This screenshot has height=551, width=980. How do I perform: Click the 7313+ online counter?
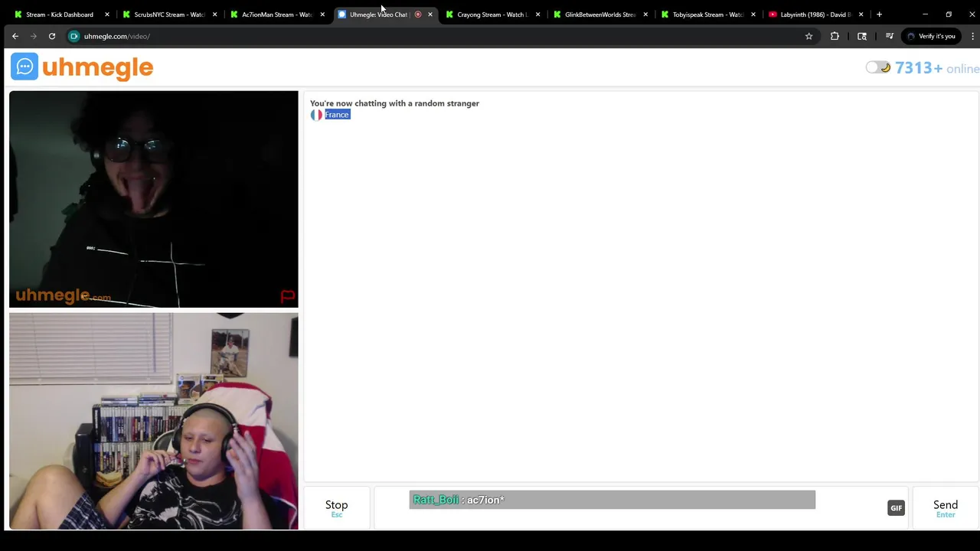(x=937, y=68)
